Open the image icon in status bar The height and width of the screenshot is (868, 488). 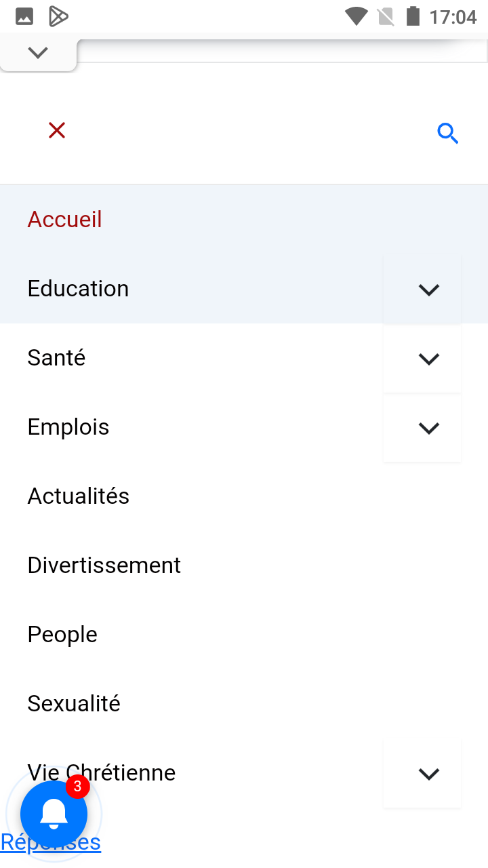pyautogui.click(x=24, y=16)
